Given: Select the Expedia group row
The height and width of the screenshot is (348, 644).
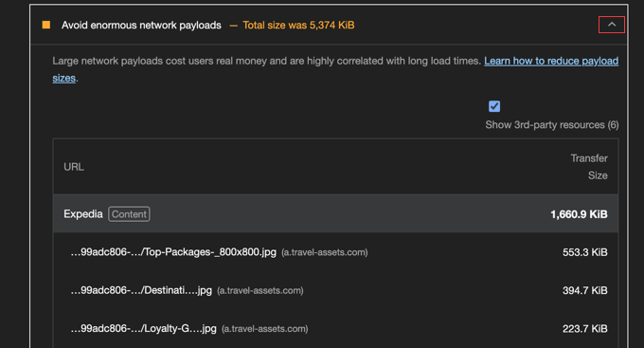Looking at the screenshot, I should pos(335,214).
